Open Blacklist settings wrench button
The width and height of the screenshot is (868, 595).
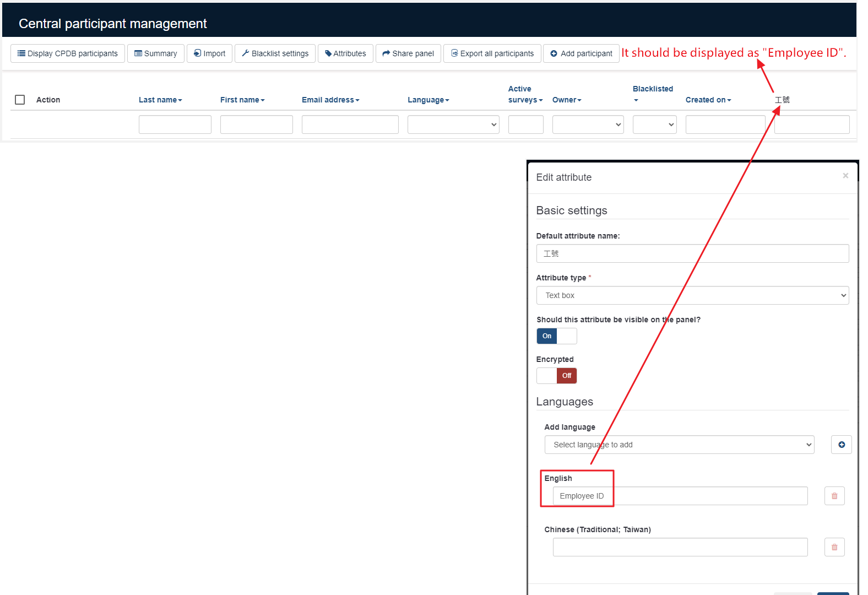[x=274, y=53]
